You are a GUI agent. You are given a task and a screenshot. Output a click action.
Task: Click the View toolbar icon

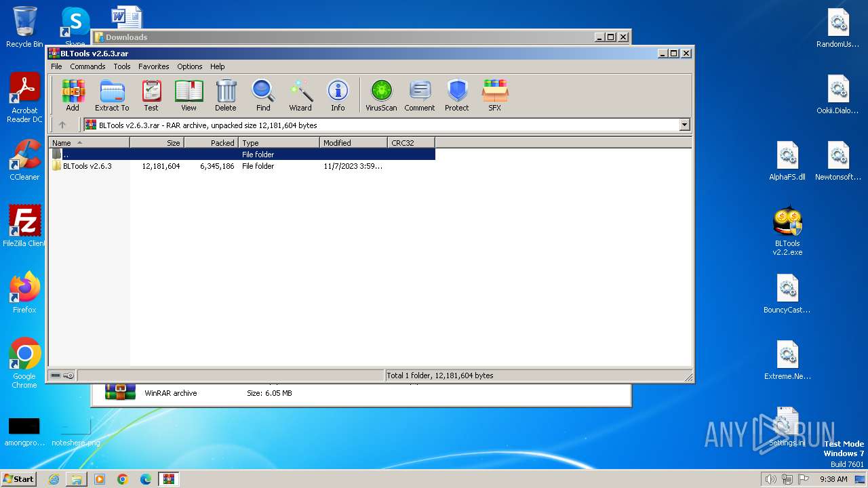point(189,95)
